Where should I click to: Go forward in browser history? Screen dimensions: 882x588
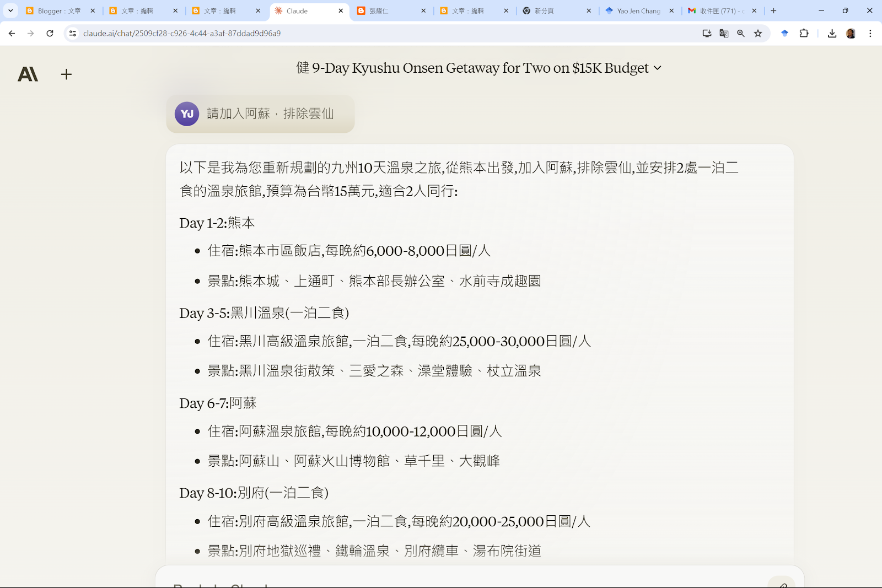[31, 34]
